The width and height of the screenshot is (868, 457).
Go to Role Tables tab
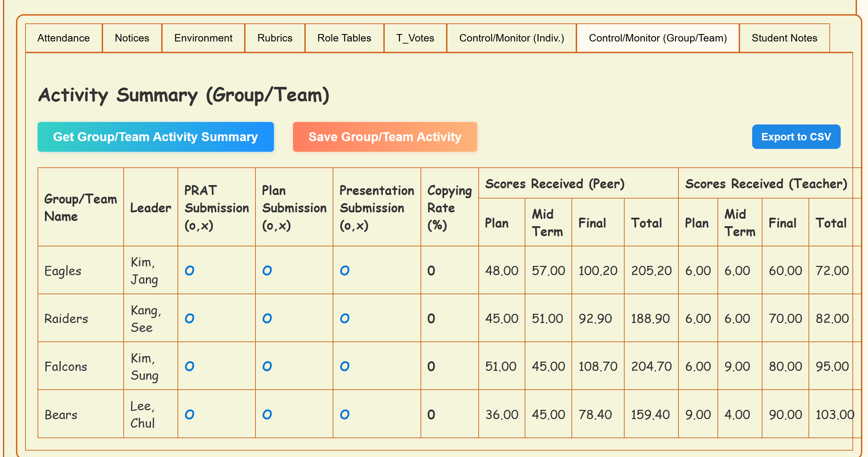click(x=344, y=38)
